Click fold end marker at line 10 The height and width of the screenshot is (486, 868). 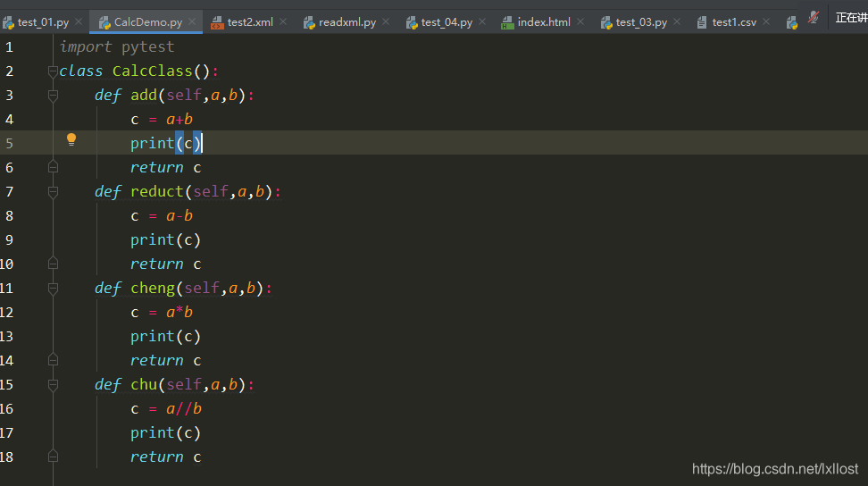(x=53, y=263)
